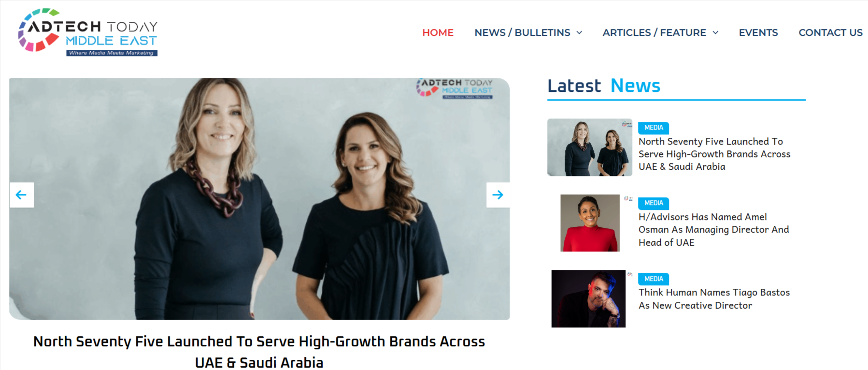This screenshot has width=868, height=370.
Task: Open the woman in red thumbnail
Action: pyautogui.click(x=590, y=223)
